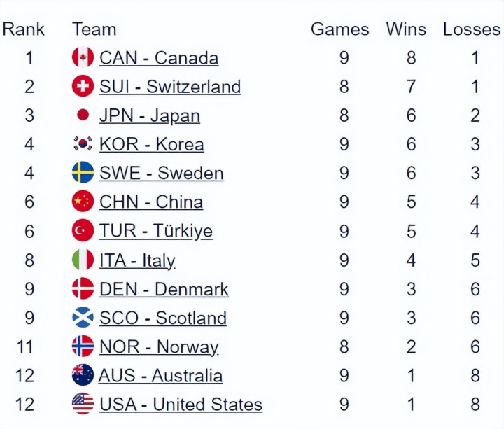This screenshot has width=504, height=429.
Task: Click the Italy flag icon
Action: point(83,260)
